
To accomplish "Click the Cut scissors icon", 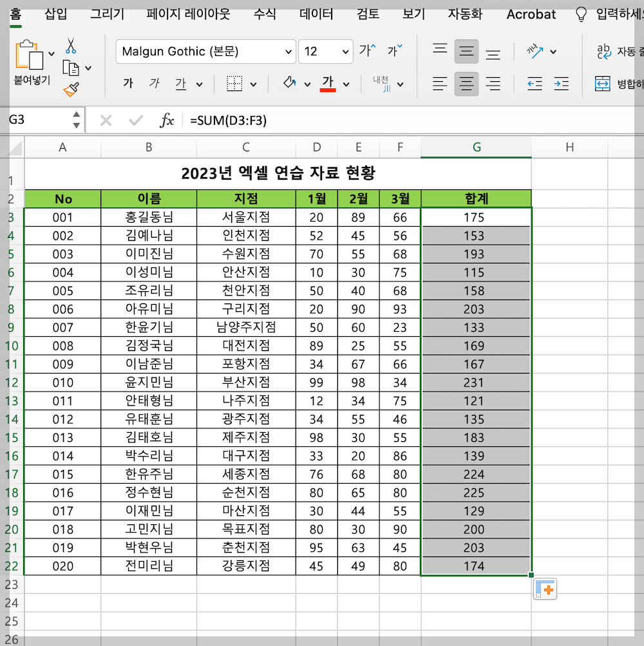I will click(70, 46).
